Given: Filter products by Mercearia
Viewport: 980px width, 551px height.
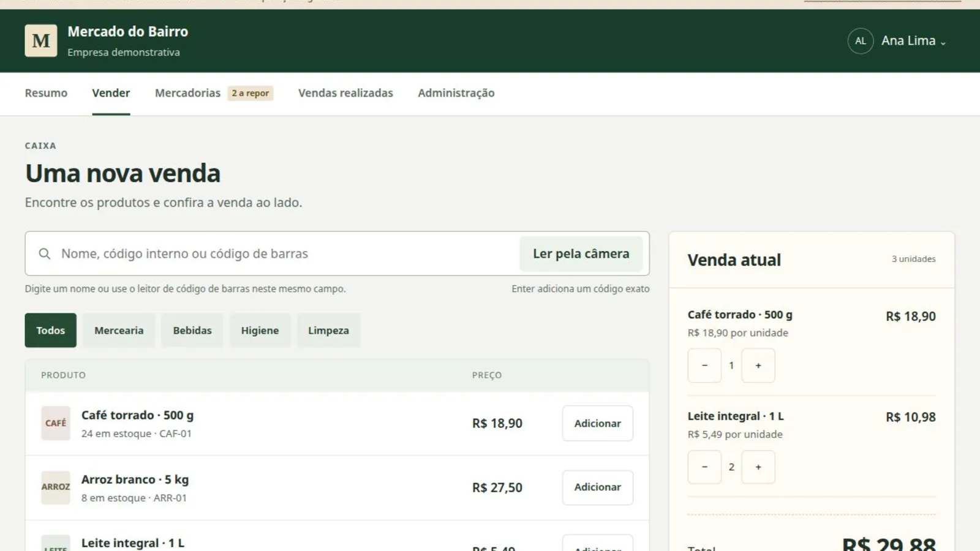Looking at the screenshot, I should (x=119, y=331).
